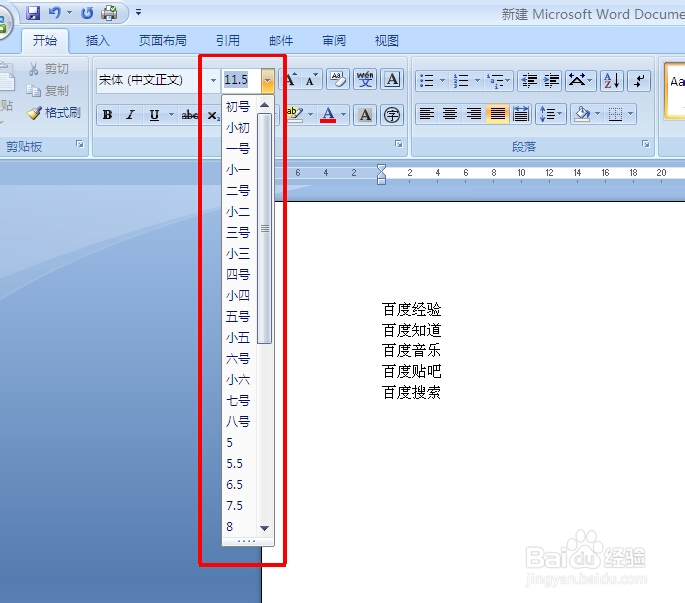Open the Clipboard (剪贴板) pane launcher
Image resolution: width=685 pixels, height=603 pixels.
pyautogui.click(x=80, y=144)
